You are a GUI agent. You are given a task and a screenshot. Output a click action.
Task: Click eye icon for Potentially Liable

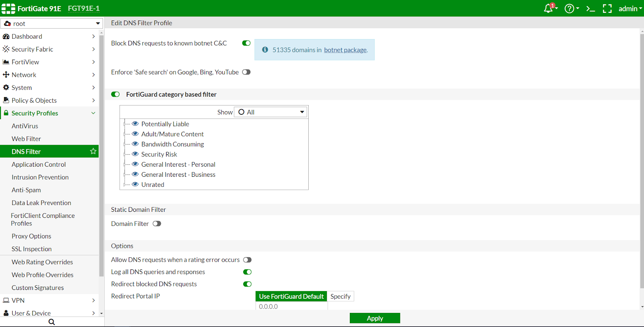[x=135, y=124]
